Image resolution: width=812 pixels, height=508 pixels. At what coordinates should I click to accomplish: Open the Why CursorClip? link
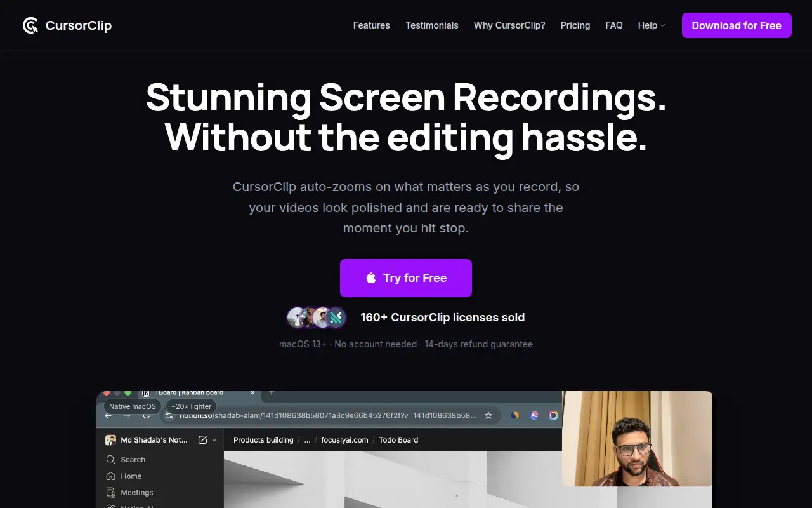coord(509,25)
